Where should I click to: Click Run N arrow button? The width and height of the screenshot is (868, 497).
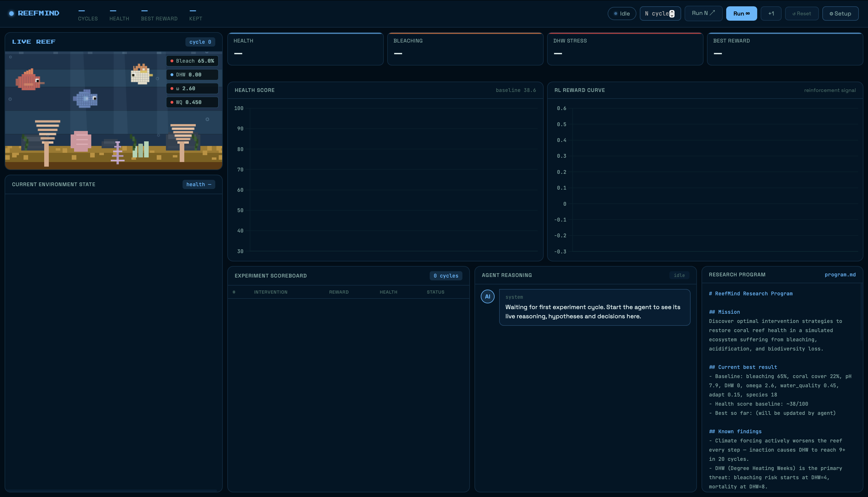[x=703, y=13]
